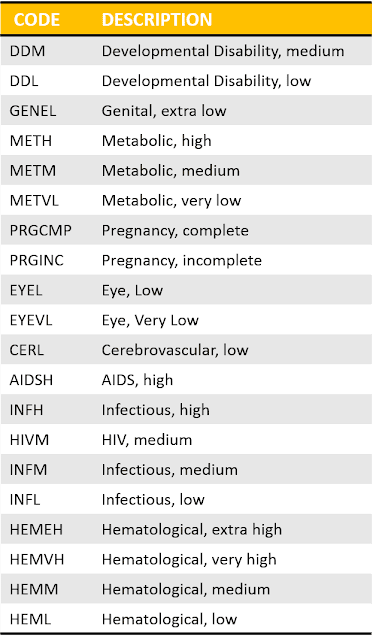Click the CODE column header
This screenshot has height=640, width=373.
pyautogui.click(x=37, y=20)
